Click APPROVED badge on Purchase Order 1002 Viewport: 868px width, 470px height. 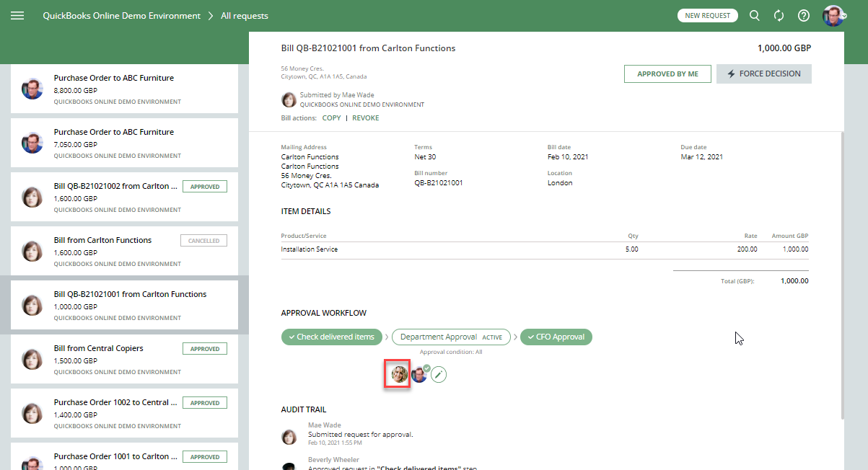[205, 403]
